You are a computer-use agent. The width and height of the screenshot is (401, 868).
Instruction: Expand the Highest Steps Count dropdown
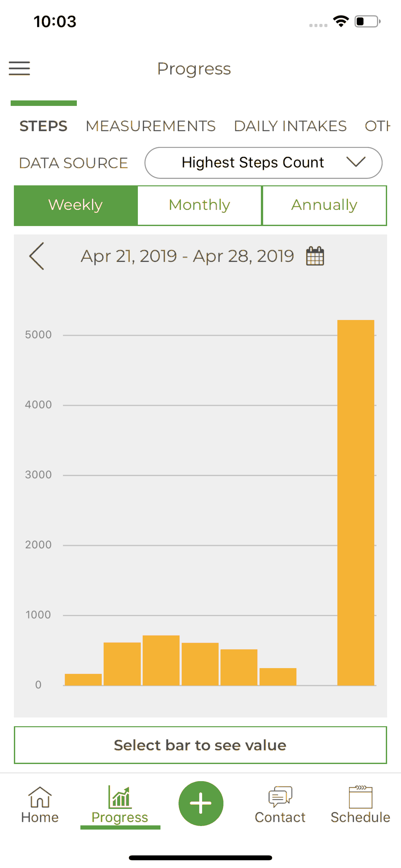[263, 163]
